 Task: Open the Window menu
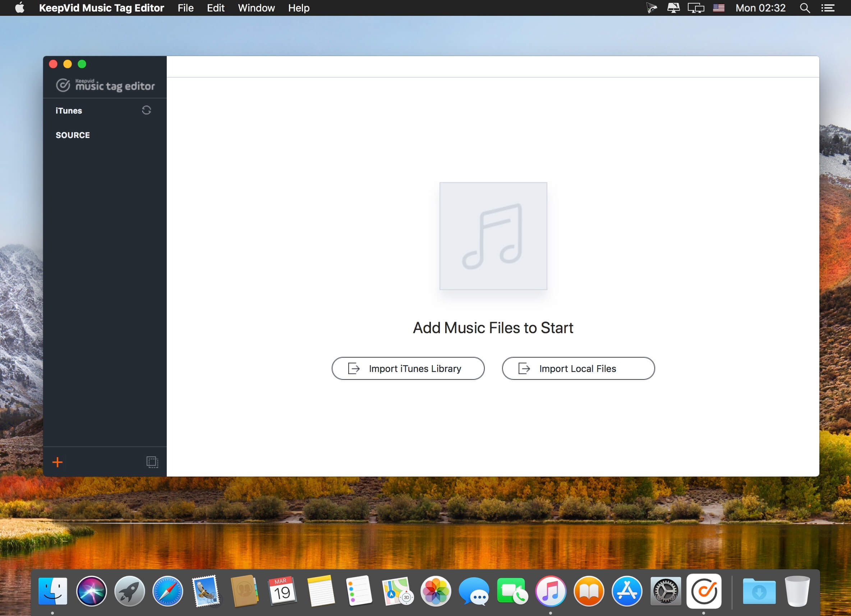click(x=256, y=8)
